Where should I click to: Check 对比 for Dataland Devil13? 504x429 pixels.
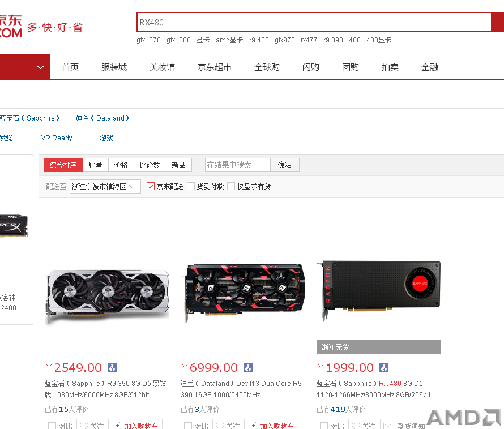[x=188, y=426]
